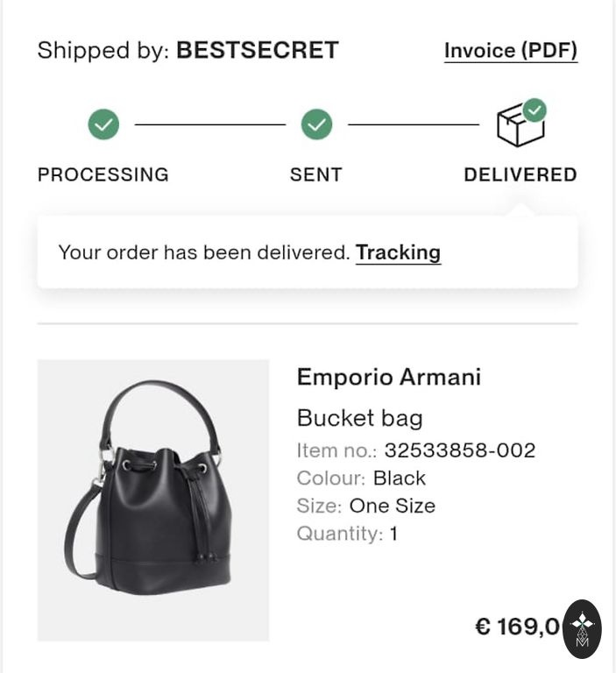Select the DELIVERED step label
This screenshot has width=616, height=673.
520,174
